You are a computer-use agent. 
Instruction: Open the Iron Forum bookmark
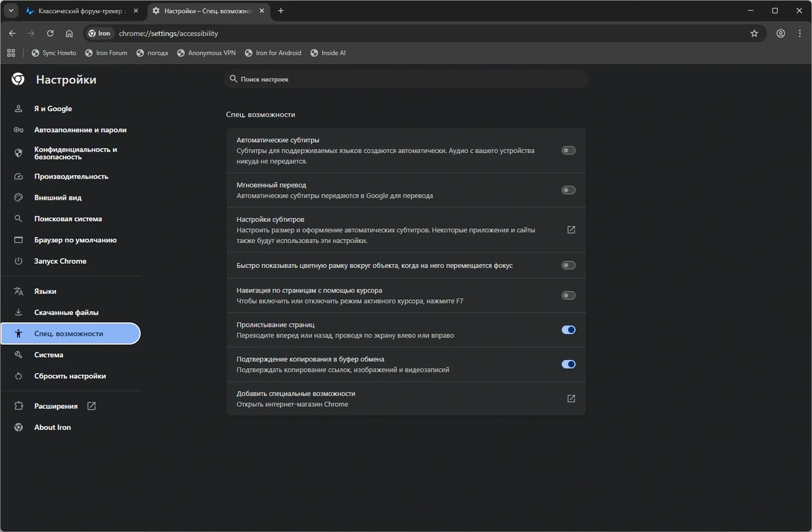pos(106,53)
